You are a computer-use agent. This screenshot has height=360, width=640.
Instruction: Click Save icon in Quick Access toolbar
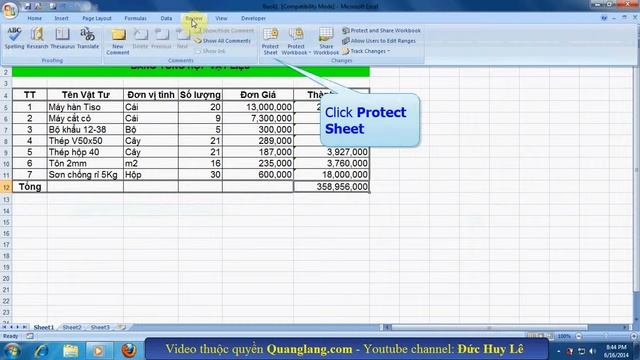(28, 6)
